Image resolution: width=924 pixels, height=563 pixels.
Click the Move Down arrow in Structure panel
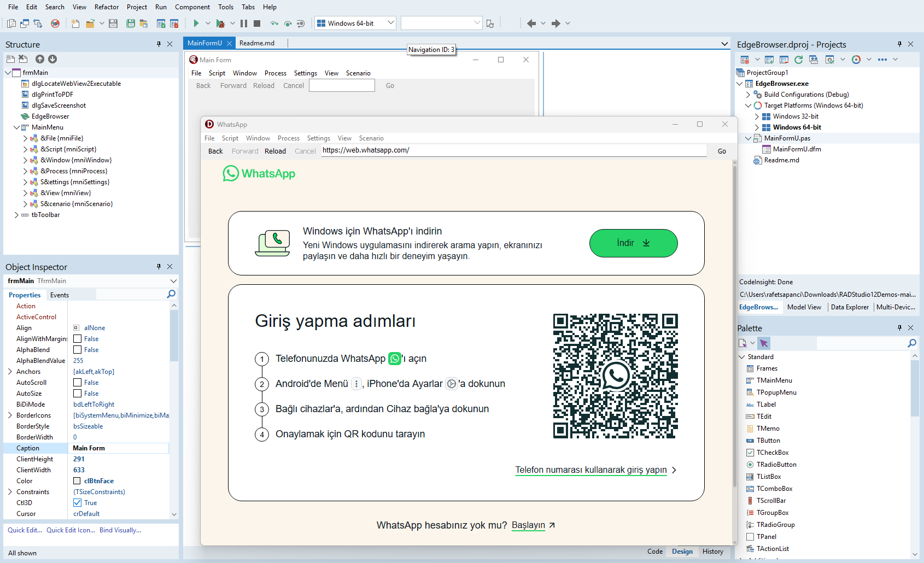(x=52, y=59)
